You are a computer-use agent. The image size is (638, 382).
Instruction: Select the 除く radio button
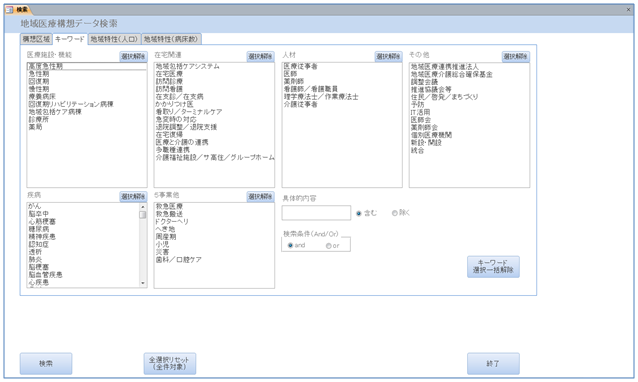click(x=394, y=213)
